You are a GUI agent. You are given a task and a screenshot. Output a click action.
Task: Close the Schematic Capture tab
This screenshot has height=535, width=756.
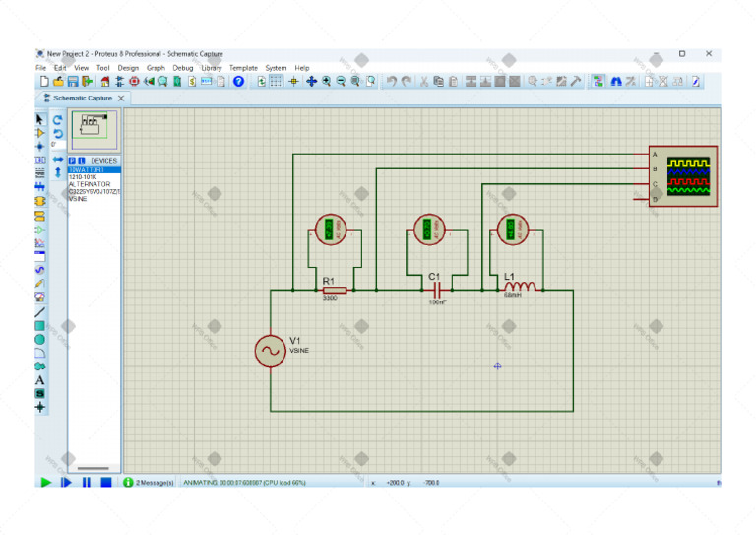pos(121,99)
